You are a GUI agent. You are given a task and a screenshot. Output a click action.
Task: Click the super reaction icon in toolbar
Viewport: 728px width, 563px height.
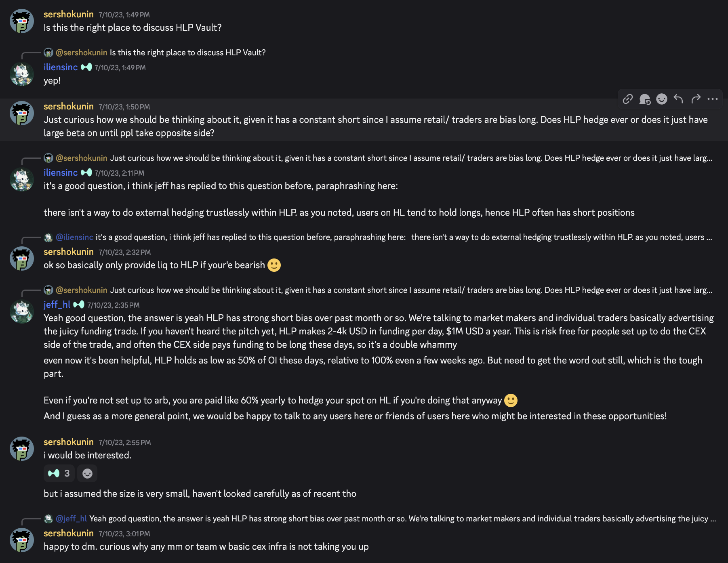pyautogui.click(x=645, y=99)
